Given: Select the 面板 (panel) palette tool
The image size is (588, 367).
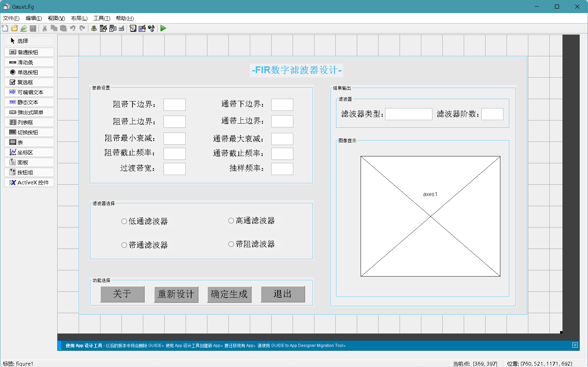Looking at the screenshot, I should tap(29, 162).
